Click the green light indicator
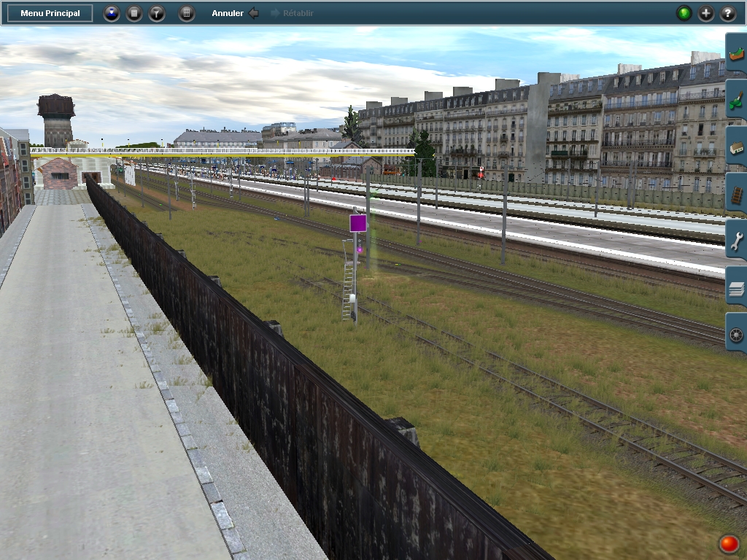 [x=684, y=13]
